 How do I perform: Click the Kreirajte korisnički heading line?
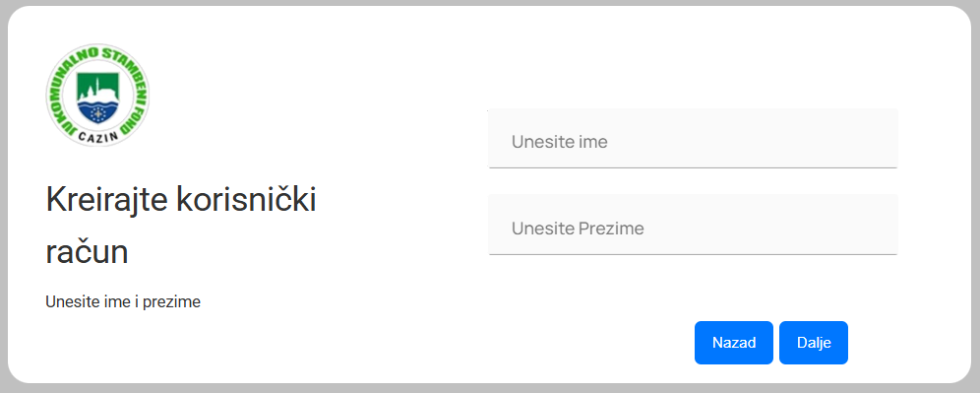181,200
